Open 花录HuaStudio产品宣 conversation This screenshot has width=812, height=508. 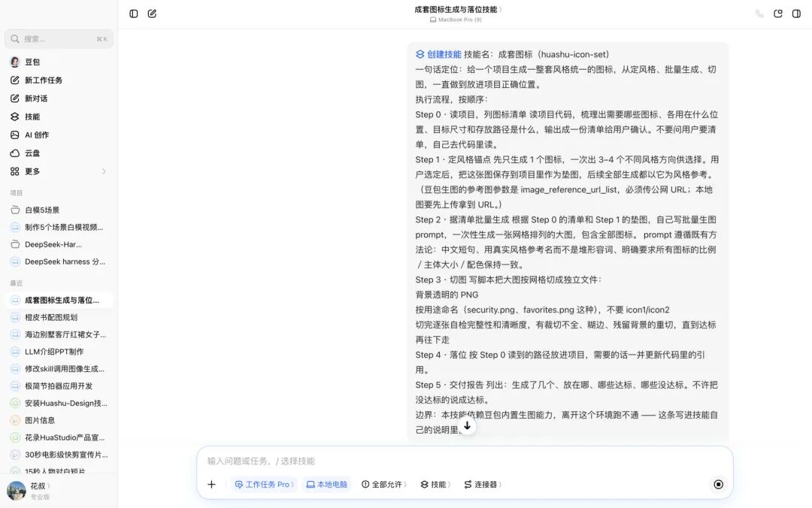(x=59, y=437)
